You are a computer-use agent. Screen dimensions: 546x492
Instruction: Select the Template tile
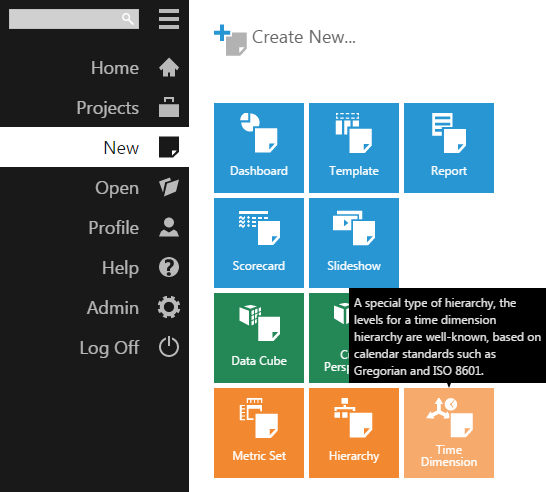(x=354, y=148)
